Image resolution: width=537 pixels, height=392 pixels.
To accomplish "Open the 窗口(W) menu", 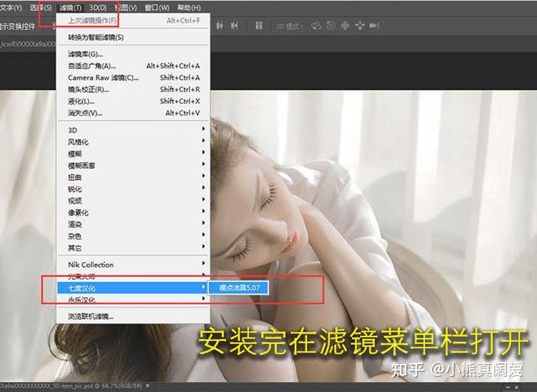I will click(155, 8).
